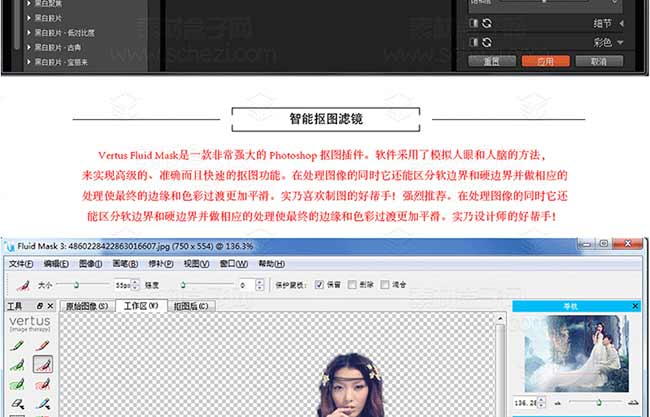Check the 删除 mask protection checkbox

[x=352, y=284]
